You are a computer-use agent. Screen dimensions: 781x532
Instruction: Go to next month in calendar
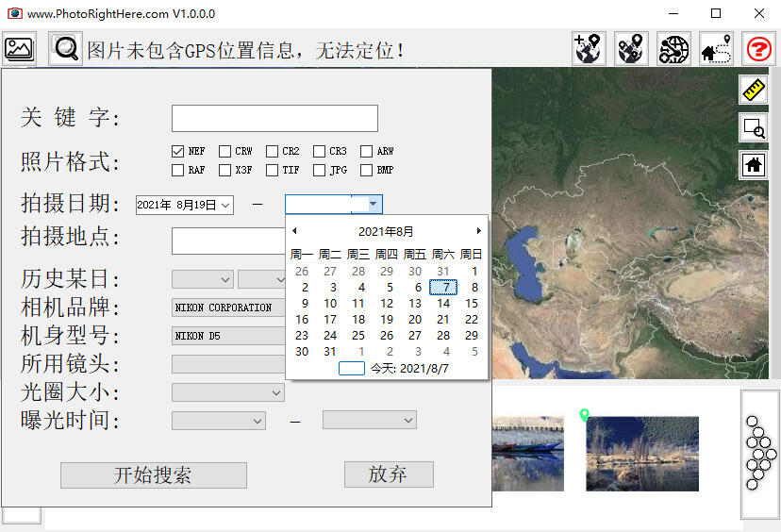point(478,231)
